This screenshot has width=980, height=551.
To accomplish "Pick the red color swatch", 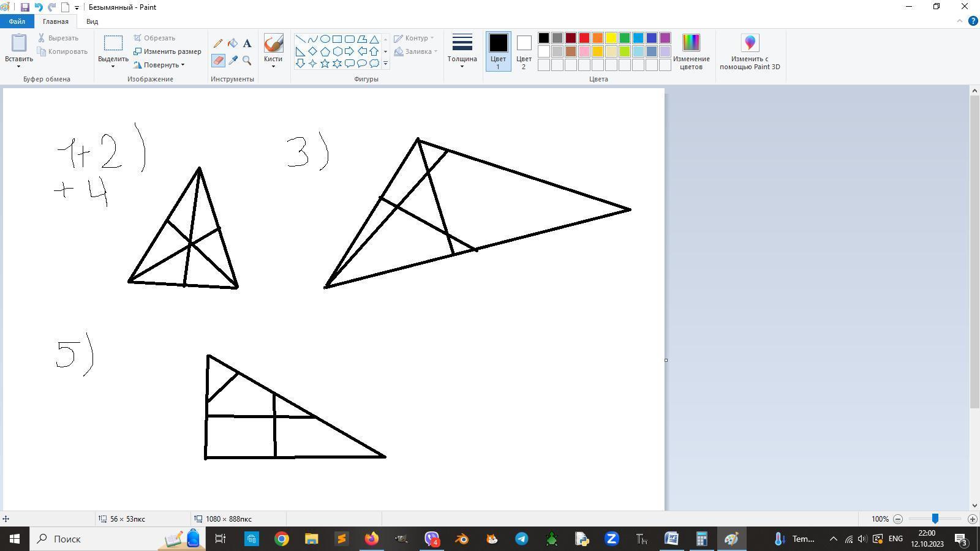I will (584, 38).
